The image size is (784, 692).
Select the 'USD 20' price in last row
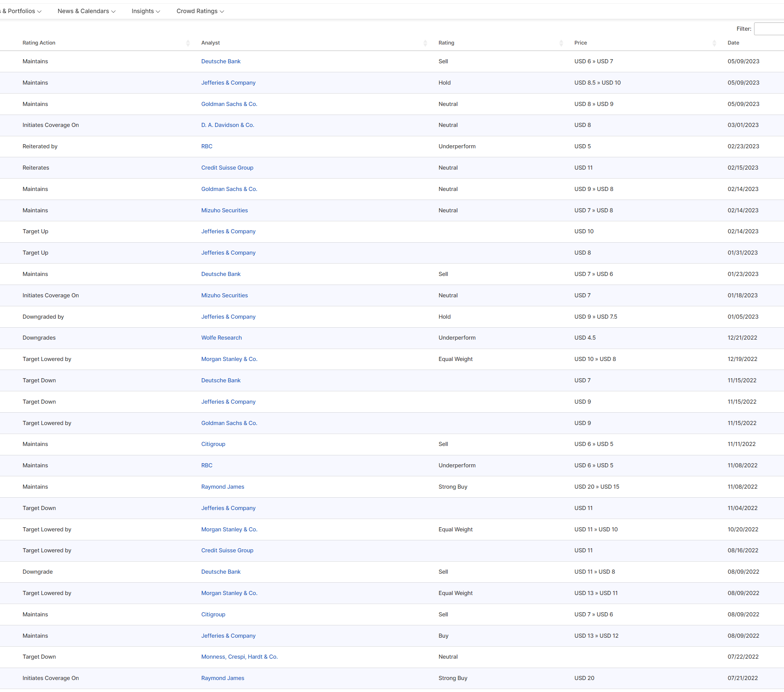tap(584, 678)
